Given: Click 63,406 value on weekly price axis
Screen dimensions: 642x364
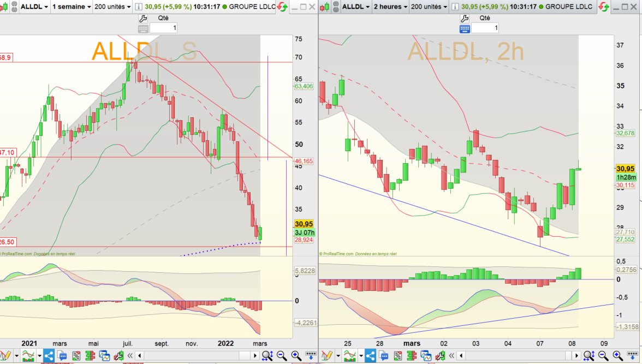Looking at the screenshot, I should (x=304, y=86).
